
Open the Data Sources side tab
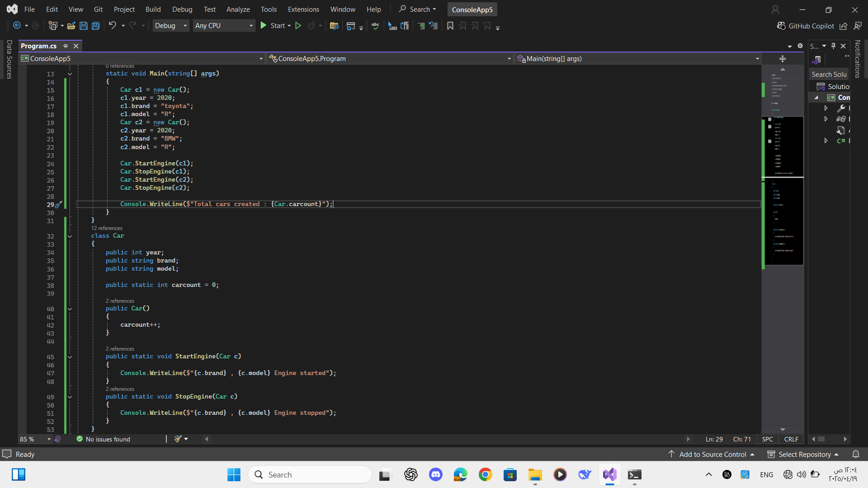click(9, 59)
